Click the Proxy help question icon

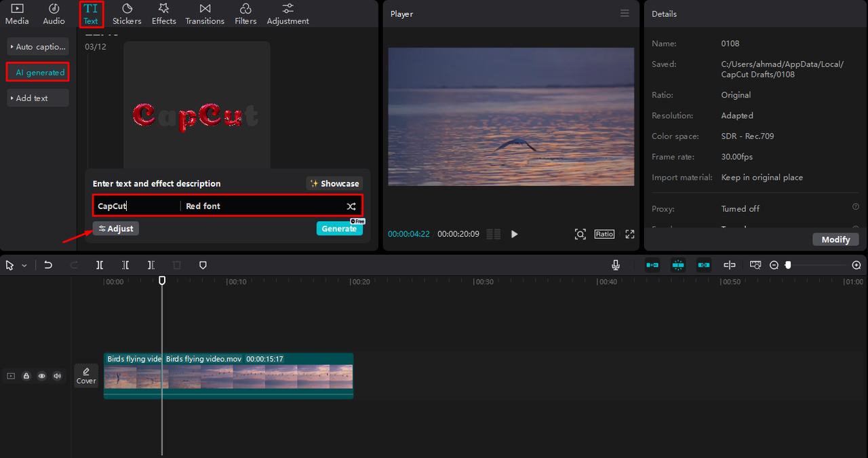pos(856,207)
